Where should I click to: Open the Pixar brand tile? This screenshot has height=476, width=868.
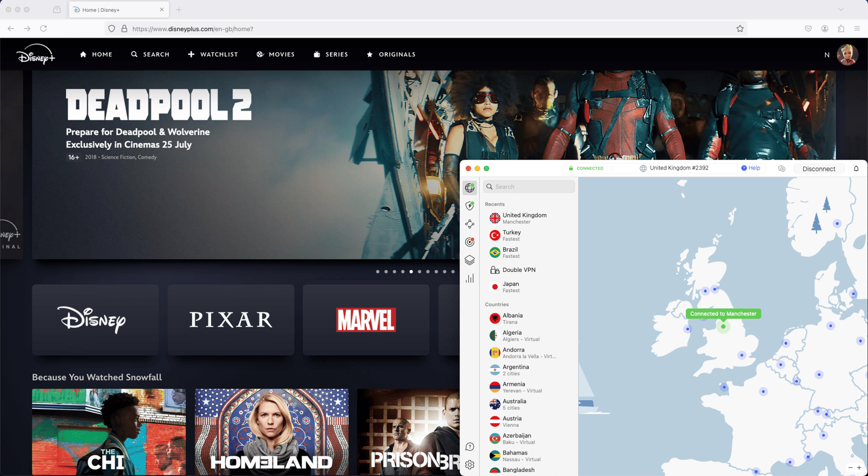coord(231,320)
